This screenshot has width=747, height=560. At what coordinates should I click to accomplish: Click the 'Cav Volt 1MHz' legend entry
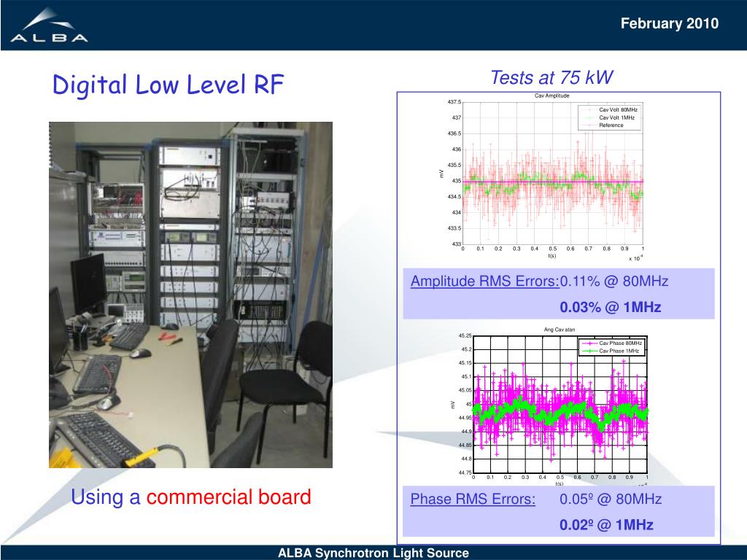tap(609, 117)
